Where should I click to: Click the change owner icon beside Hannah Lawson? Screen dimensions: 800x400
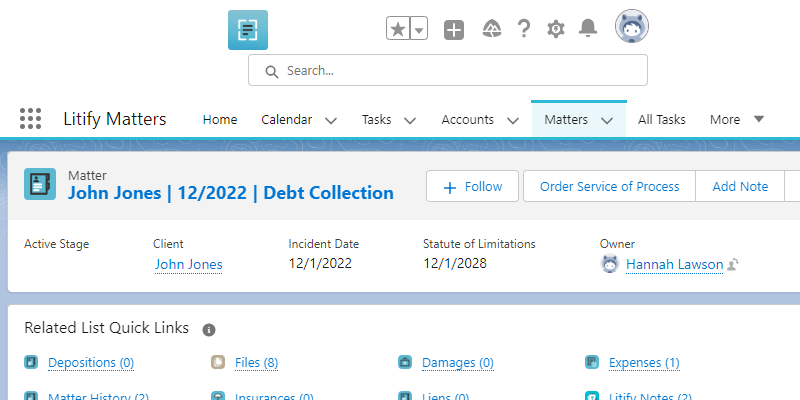click(x=732, y=265)
